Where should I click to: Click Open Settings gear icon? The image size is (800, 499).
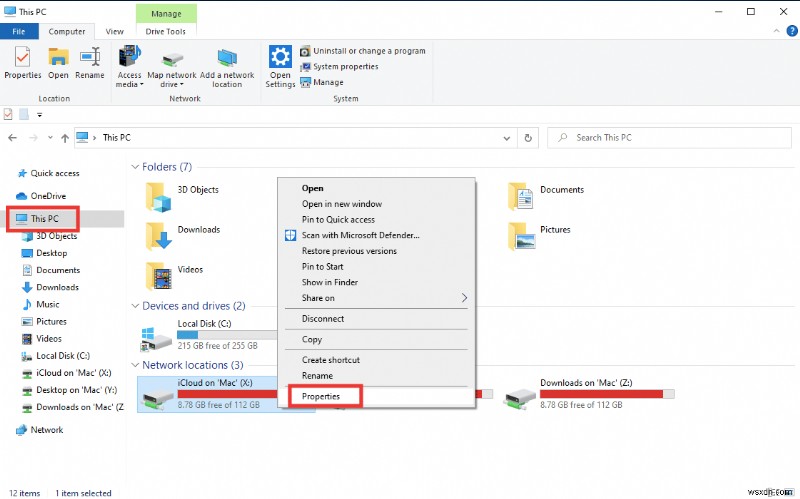click(280, 56)
